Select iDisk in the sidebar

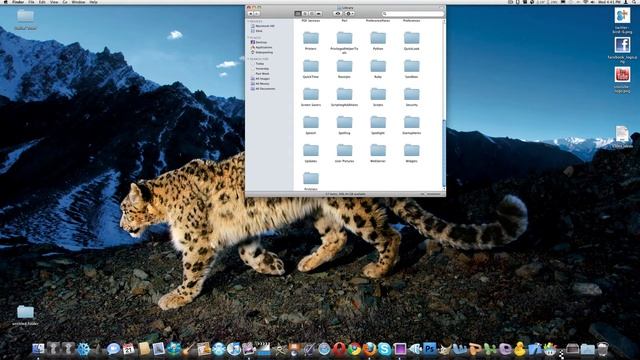(x=257, y=31)
